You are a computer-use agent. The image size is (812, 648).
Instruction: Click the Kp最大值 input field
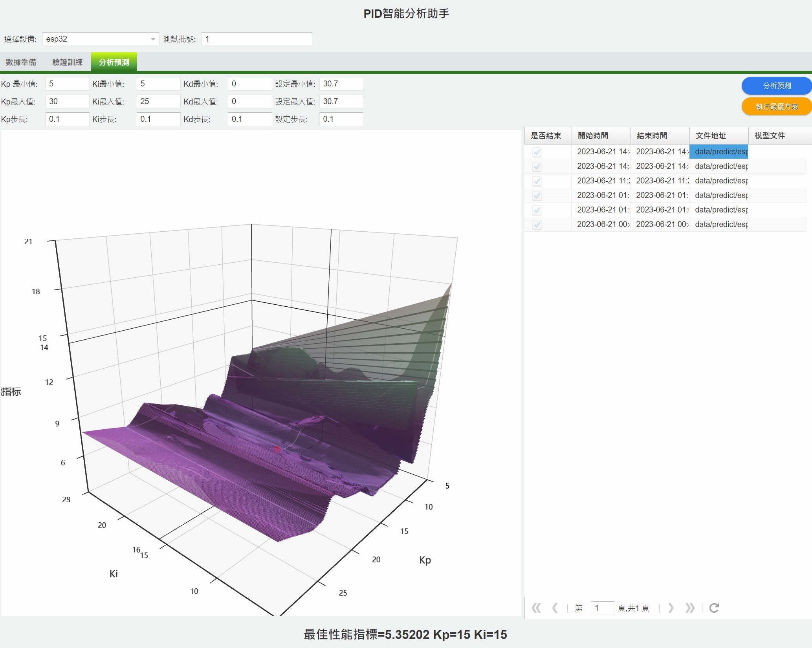click(x=67, y=101)
